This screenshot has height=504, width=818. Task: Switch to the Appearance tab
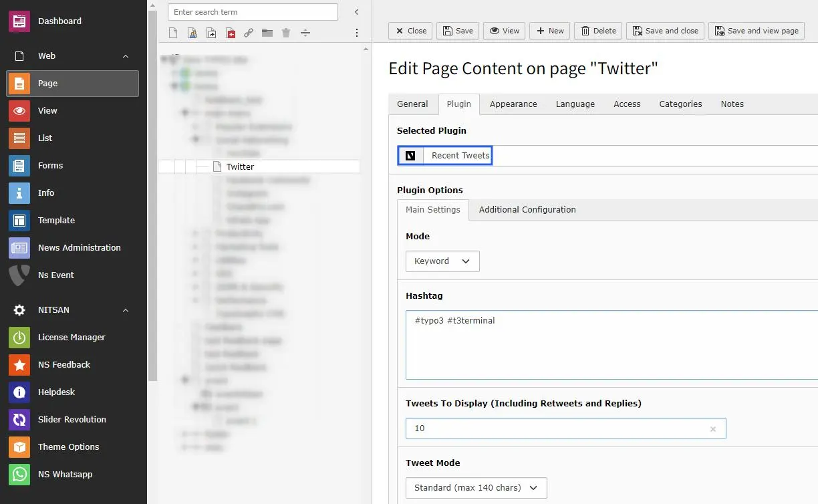point(513,104)
